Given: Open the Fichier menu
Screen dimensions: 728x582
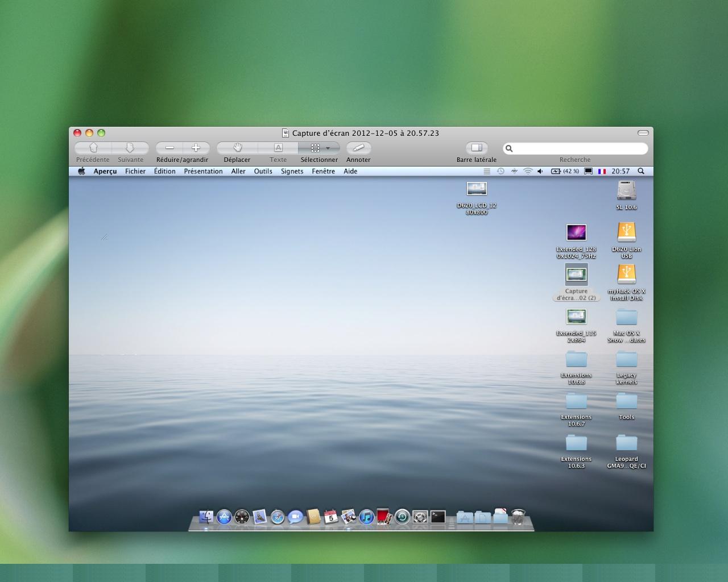Looking at the screenshot, I should 135,171.
